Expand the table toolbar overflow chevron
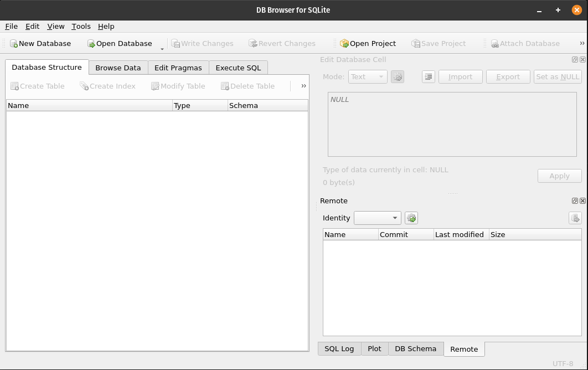Image resolution: width=588 pixels, height=370 pixels. click(x=303, y=86)
